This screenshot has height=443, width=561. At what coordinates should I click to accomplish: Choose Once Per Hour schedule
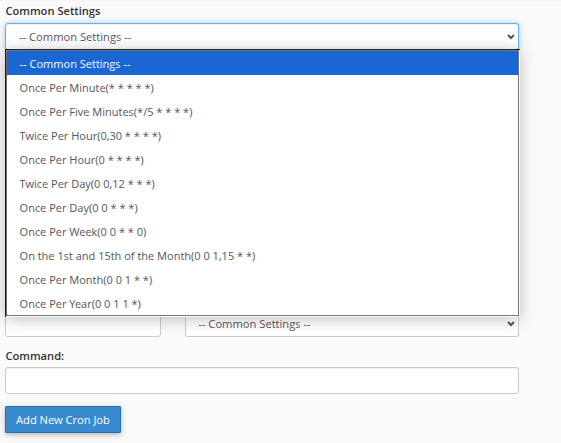click(x=262, y=160)
